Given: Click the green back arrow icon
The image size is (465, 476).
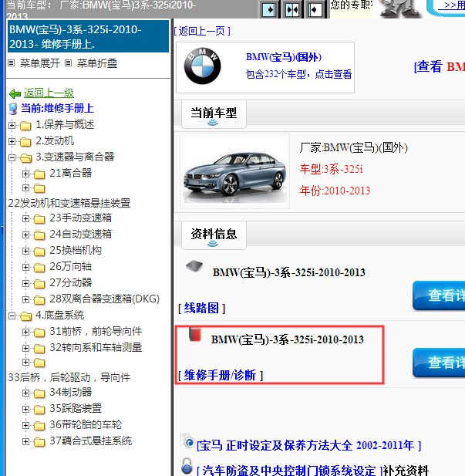Looking at the screenshot, I should (15, 94).
